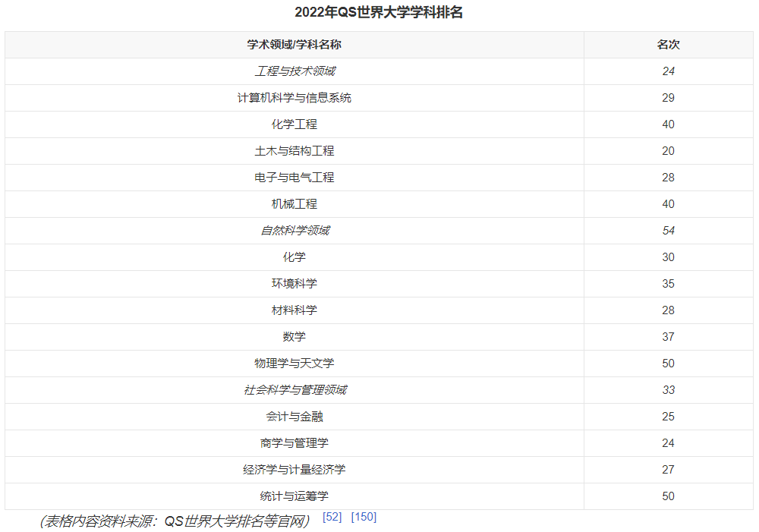Select rank 24 in 商学与管理学 row
The height and width of the screenshot is (532, 759).
[669, 443]
